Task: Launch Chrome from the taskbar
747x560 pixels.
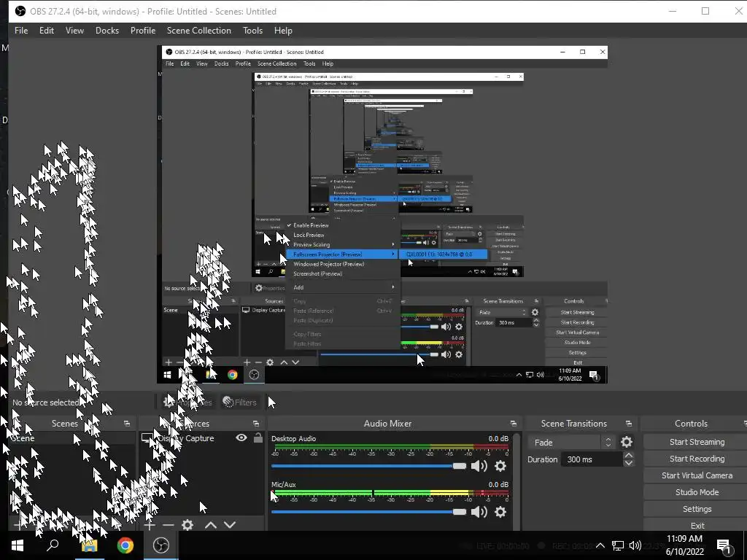Action: (x=125, y=545)
